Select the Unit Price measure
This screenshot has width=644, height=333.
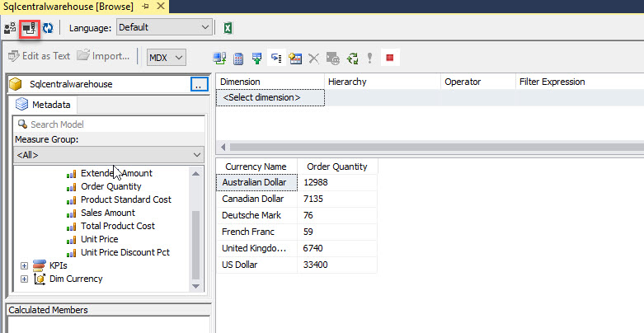click(100, 239)
